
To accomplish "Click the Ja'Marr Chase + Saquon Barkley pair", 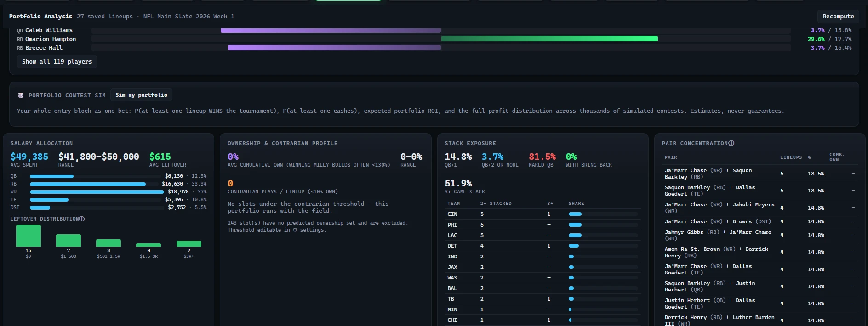I will 708,174.
